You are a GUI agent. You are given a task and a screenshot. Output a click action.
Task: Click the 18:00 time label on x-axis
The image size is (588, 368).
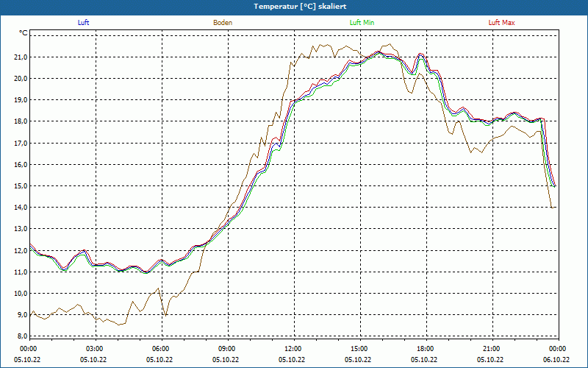pos(426,349)
